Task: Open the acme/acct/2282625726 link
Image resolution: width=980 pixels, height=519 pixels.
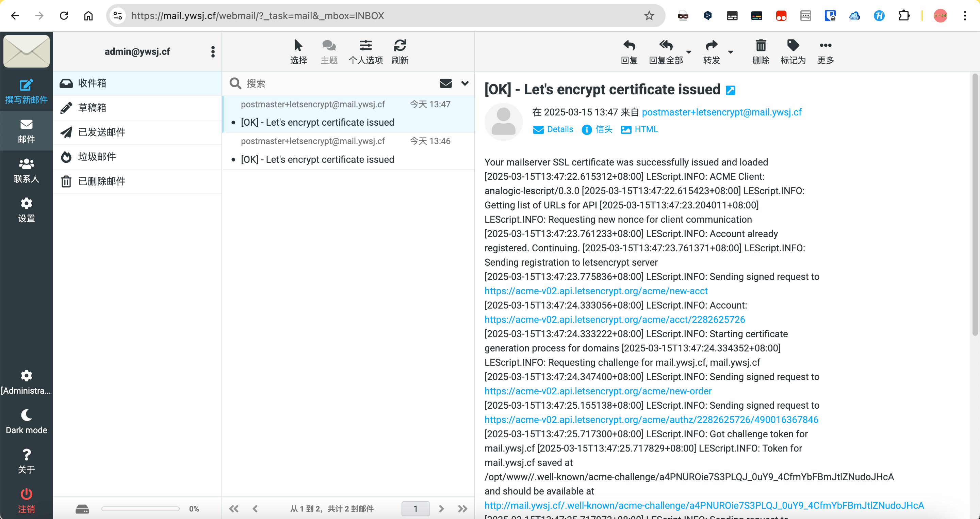Action: (615, 319)
